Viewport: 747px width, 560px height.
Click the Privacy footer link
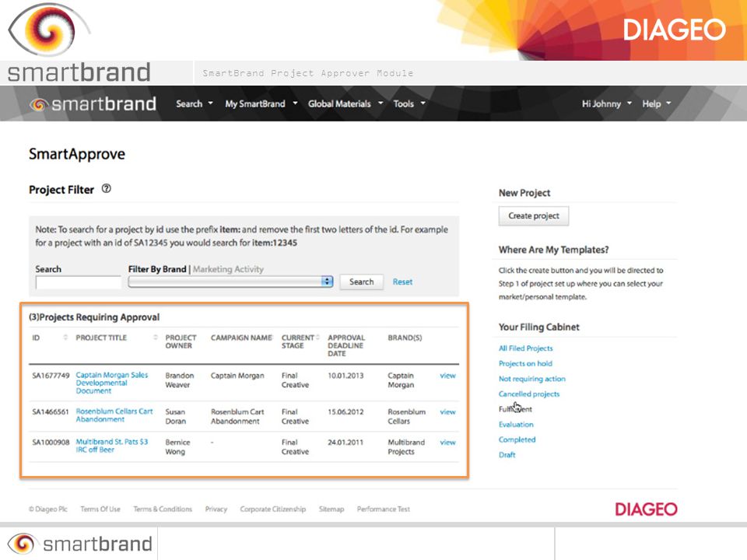click(x=216, y=509)
